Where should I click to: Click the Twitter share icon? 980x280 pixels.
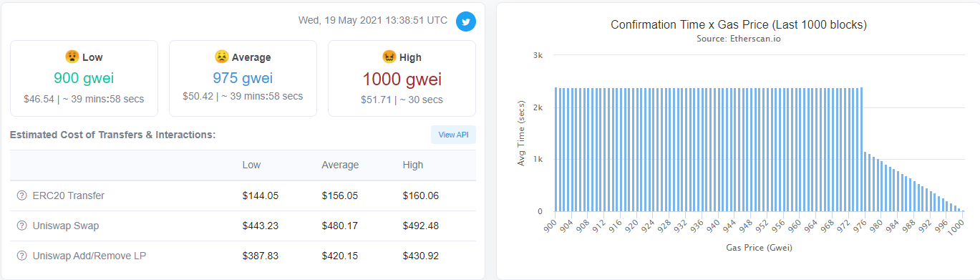click(466, 21)
